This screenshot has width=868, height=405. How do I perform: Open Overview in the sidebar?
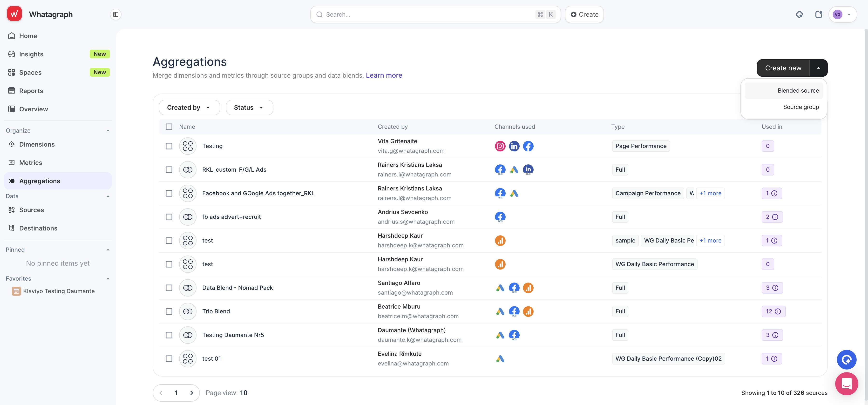pos(58,109)
